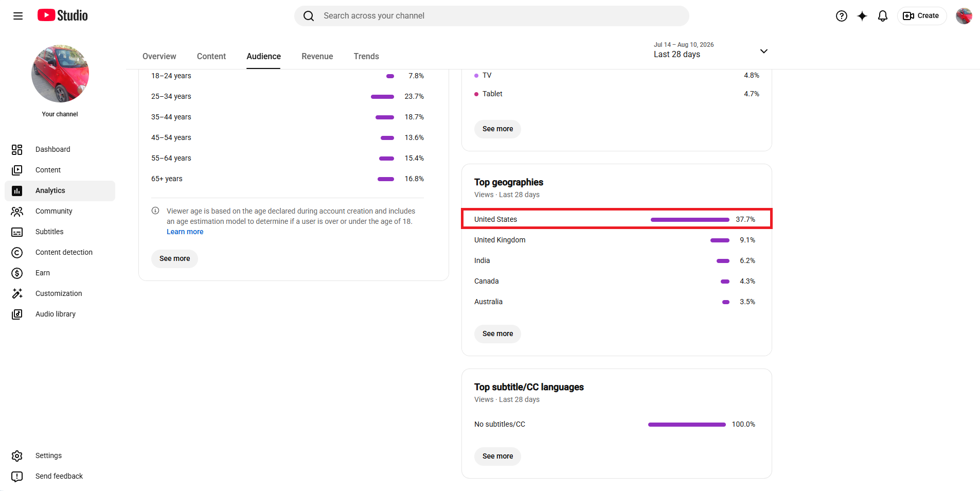The height and width of the screenshot is (491, 980).
Task: Select the Audience tab
Action: (263, 56)
